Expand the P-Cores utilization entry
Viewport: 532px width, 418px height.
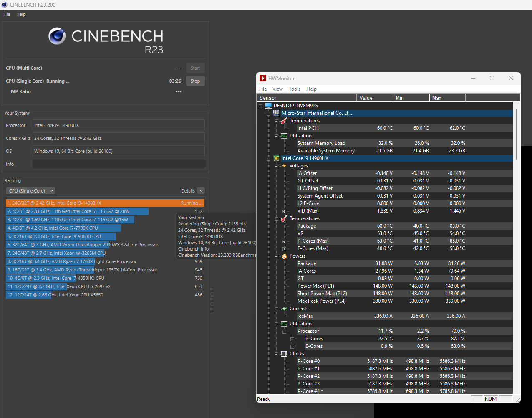tap(292, 339)
